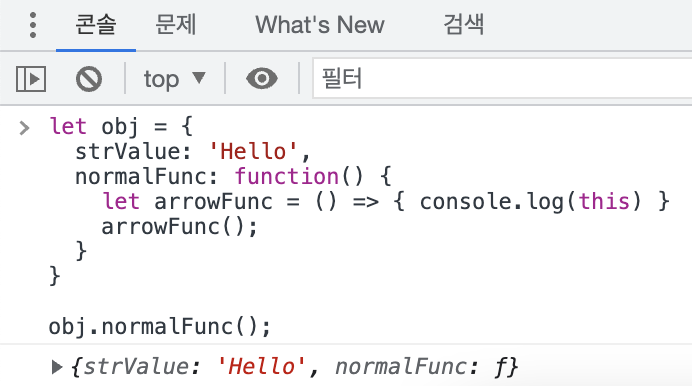This screenshot has width=692, height=386.
Task: Click the 'let obj = {' code line
Action: [121, 127]
